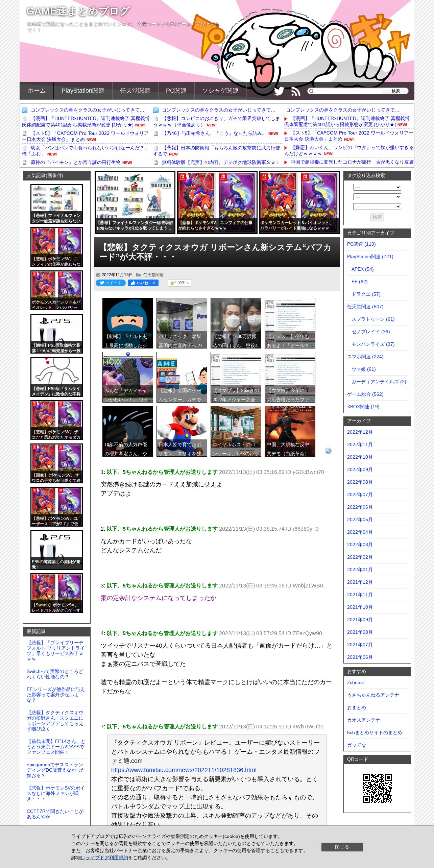434x868 pixels.
Task: Open the CCFF7Rで聞きたいこと article link
Action: [x=55, y=814]
